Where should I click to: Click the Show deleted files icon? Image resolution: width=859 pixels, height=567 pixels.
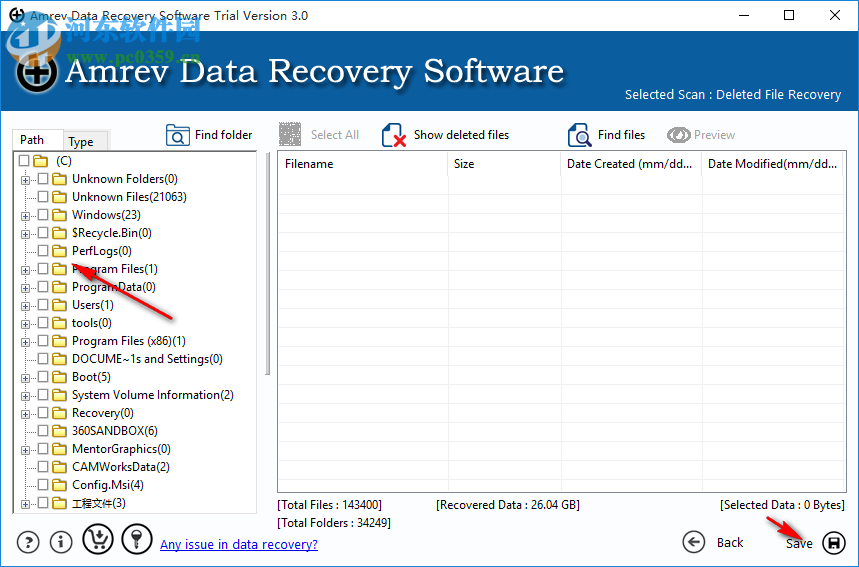click(x=393, y=135)
